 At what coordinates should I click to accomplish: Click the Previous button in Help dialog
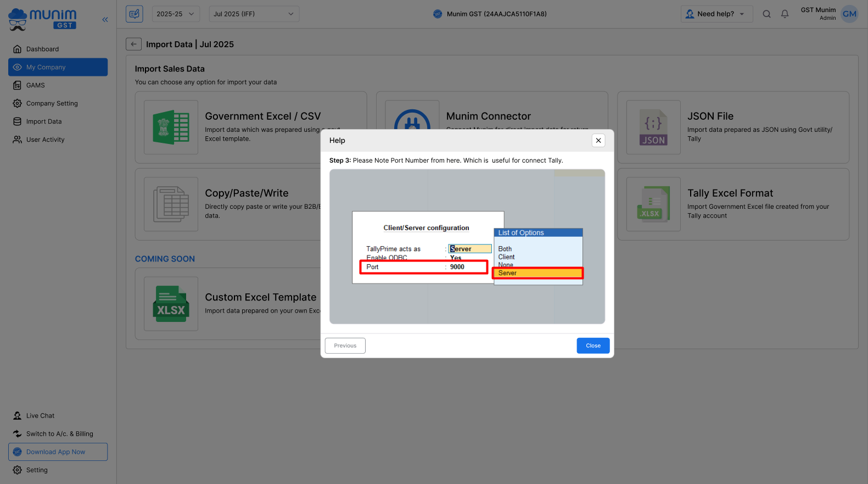(x=345, y=346)
